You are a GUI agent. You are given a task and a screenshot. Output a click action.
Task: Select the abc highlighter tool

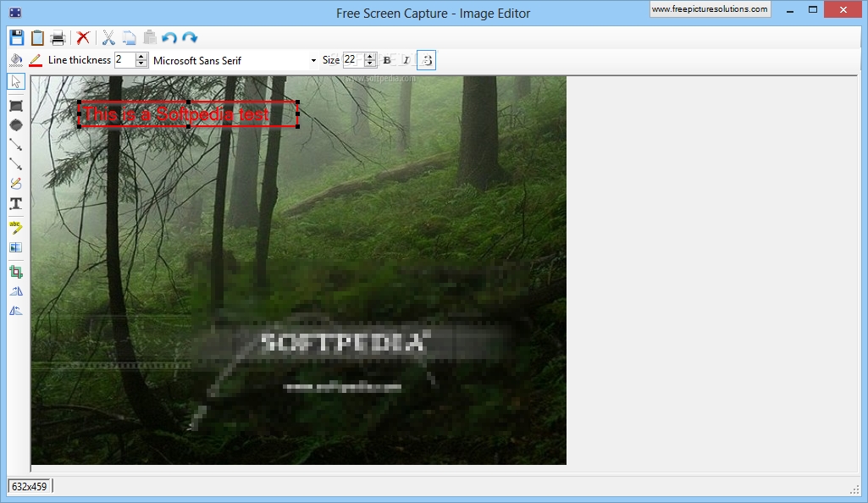pos(16,228)
